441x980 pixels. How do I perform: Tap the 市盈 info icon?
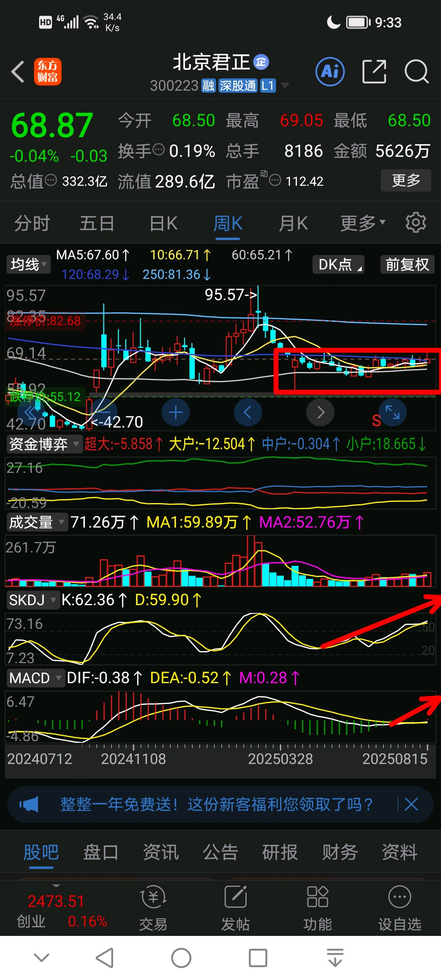coord(275,180)
